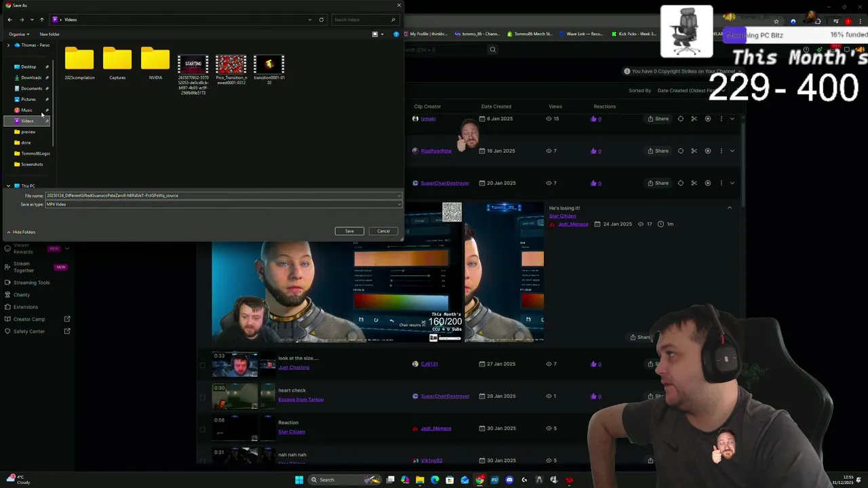
Task: Open PissPoorPete creator link
Action: [x=435, y=151]
